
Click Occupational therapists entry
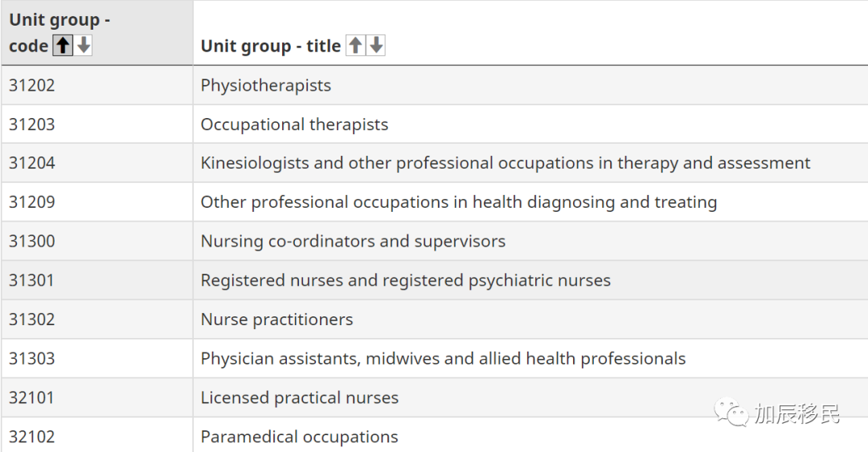(x=294, y=124)
